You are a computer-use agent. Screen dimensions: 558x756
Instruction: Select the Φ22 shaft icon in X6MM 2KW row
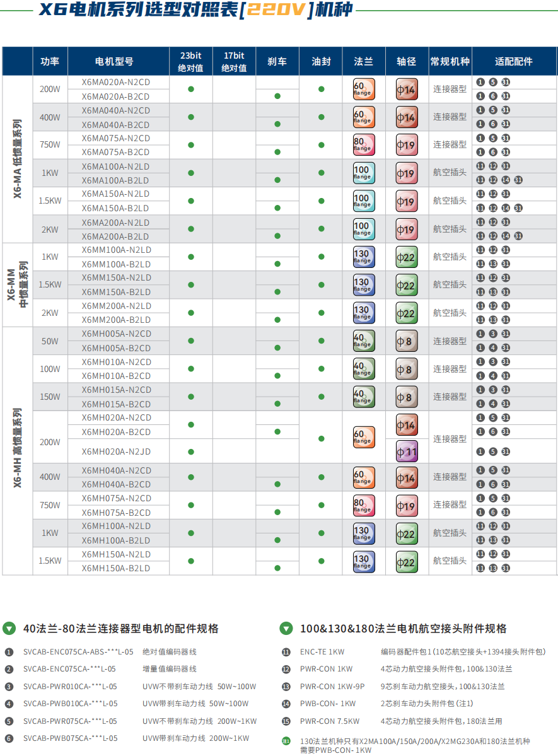tap(407, 313)
